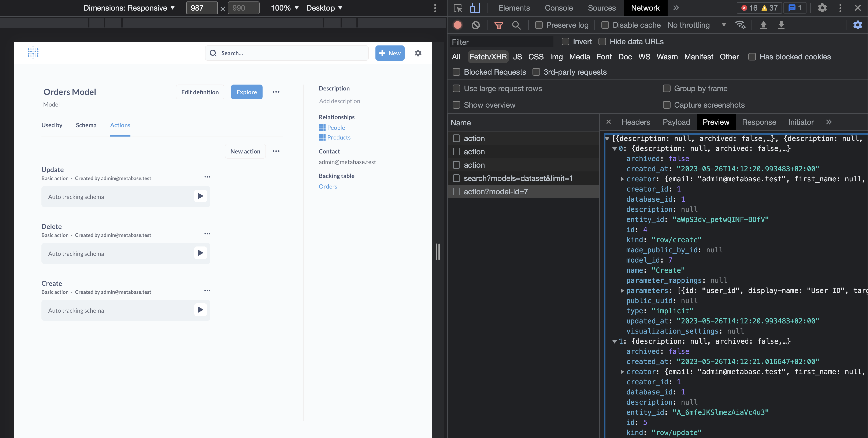The height and width of the screenshot is (438, 868).
Task: Check the Disable cache checkbox
Action: click(x=605, y=25)
